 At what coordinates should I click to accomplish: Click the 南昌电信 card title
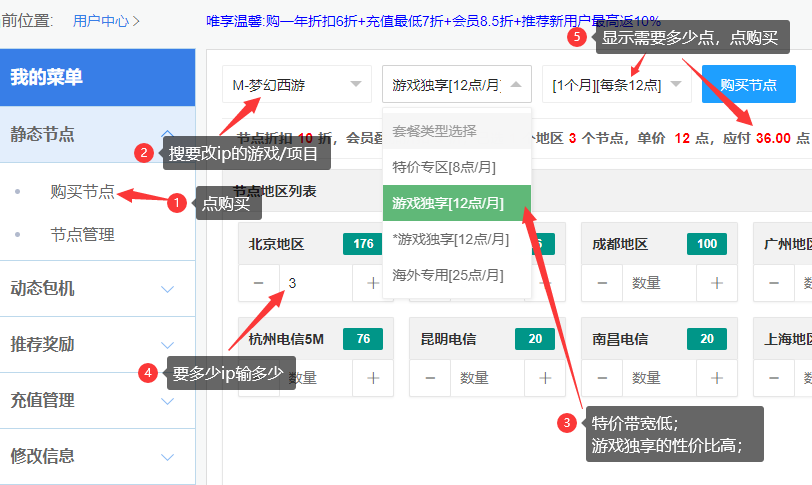click(x=620, y=339)
